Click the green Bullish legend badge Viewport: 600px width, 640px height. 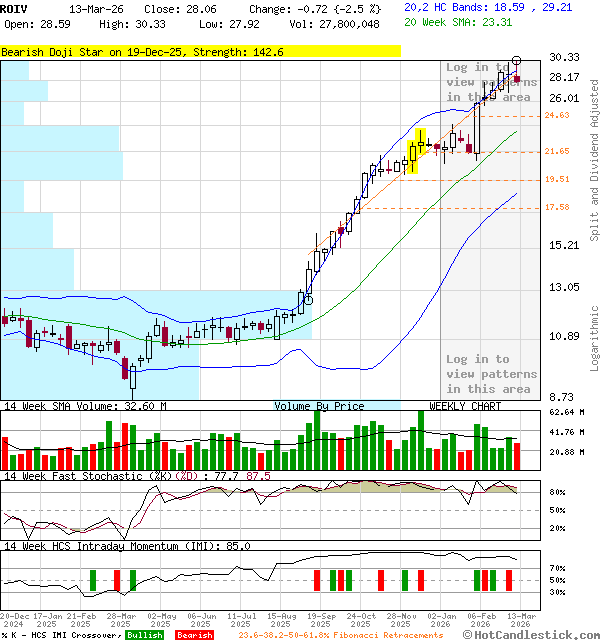pyautogui.click(x=144, y=635)
